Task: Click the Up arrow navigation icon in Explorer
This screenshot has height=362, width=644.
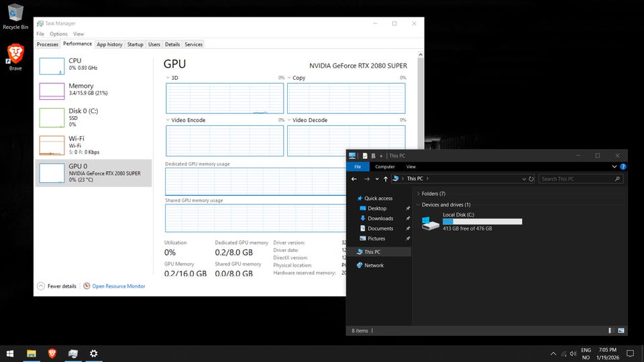Action: (x=386, y=179)
